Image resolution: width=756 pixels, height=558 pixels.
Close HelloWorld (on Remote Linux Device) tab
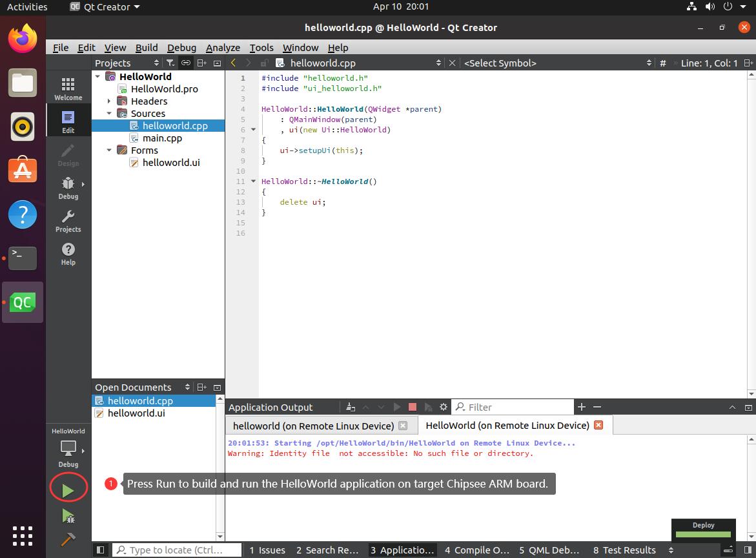point(598,425)
